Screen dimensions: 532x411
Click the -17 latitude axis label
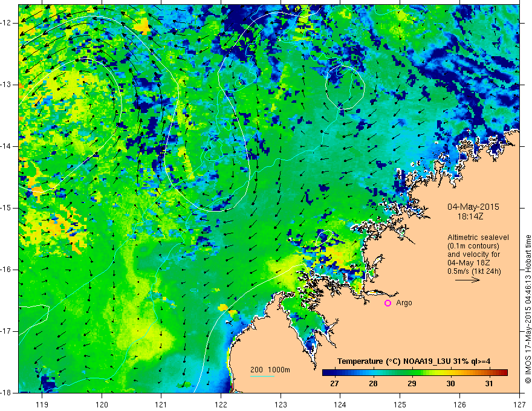[x=6, y=331]
